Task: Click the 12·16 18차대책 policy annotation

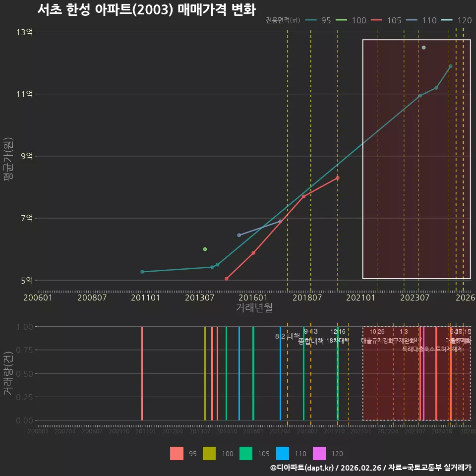Action: [338, 336]
